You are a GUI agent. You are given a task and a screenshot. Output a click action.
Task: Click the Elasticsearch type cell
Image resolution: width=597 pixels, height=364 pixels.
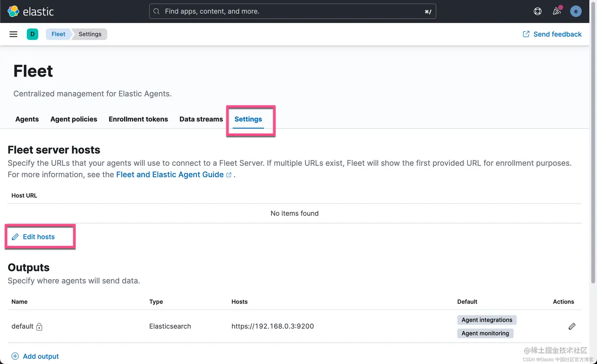pos(170,326)
